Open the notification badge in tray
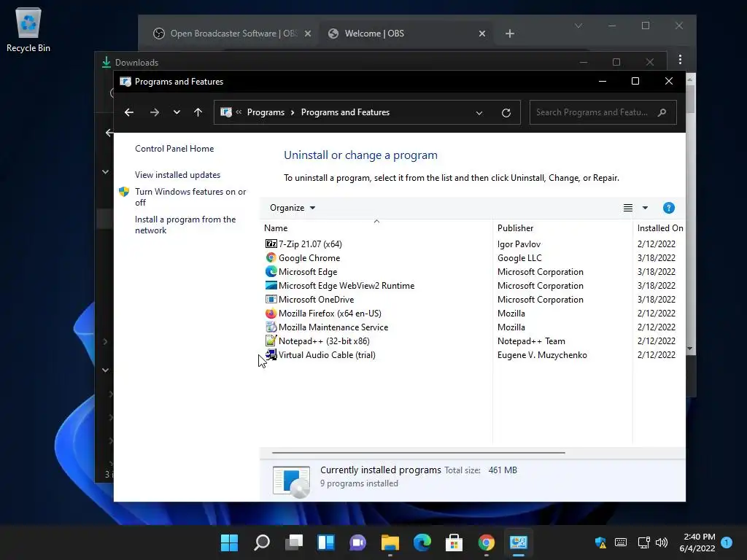 [727, 542]
